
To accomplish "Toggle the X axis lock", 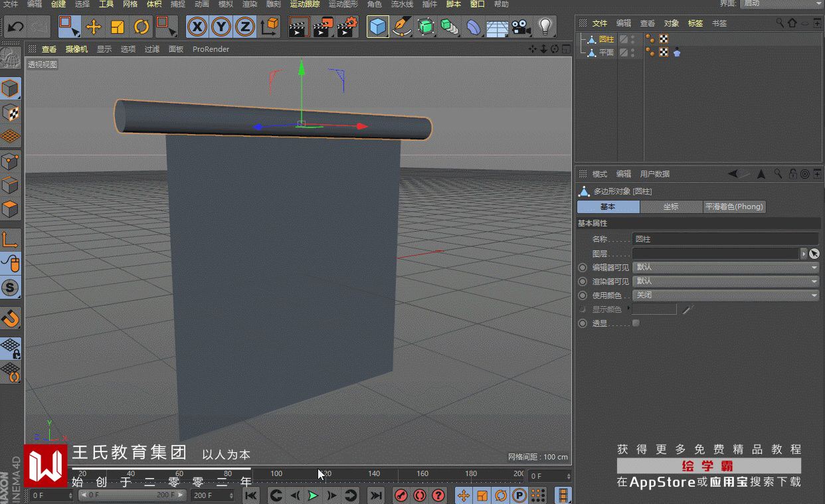I will [197, 27].
